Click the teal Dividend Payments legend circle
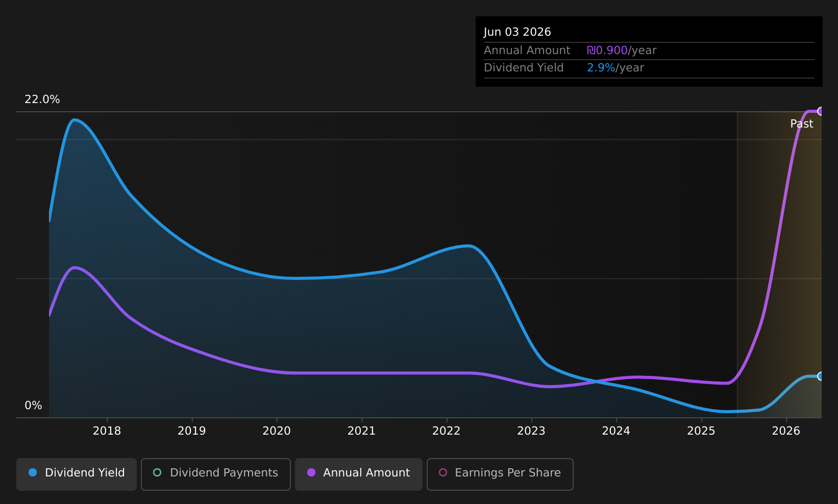Screen dimensions: 838x504 click(157, 472)
